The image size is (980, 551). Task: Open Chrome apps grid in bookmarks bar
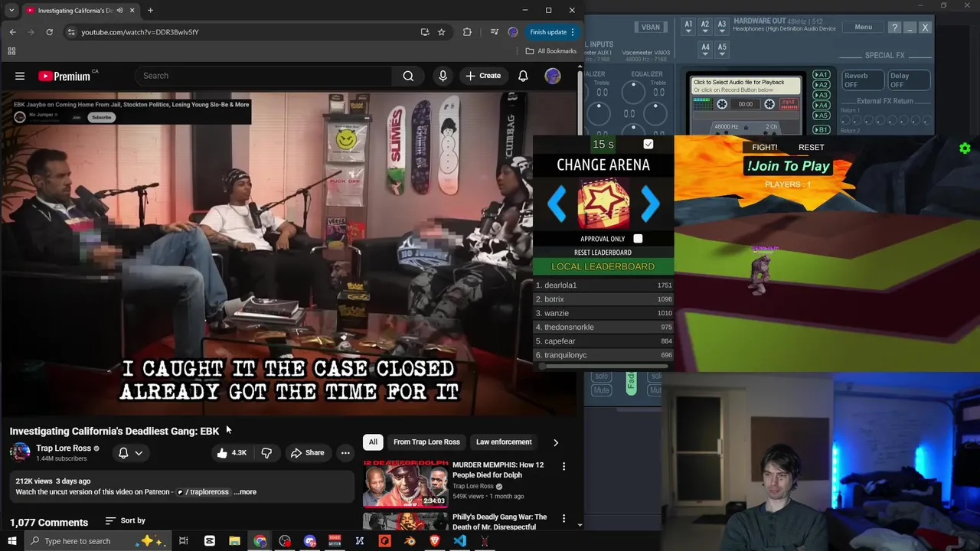[11, 51]
